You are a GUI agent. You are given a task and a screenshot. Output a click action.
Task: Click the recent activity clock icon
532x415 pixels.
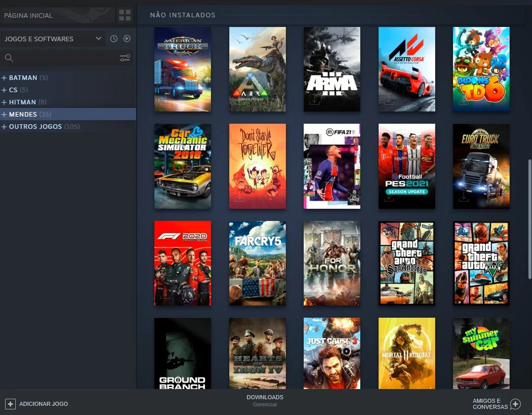(114, 39)
